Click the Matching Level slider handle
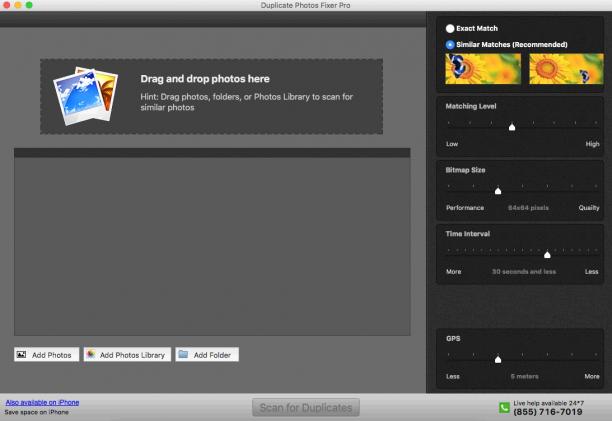The height and width of the screenshot is (421, 612). coord(512,127)
